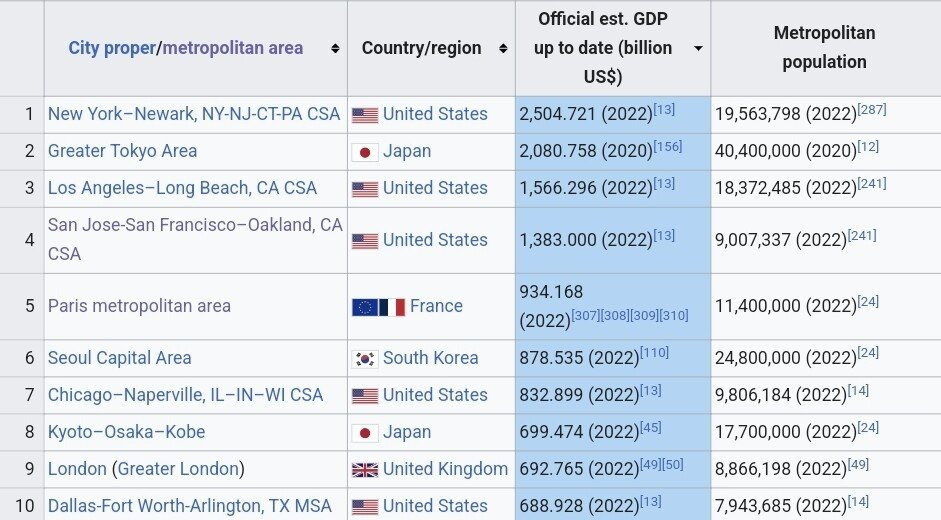Open Greater London link
The width and height of the screenshot is (941, 520).
click(176, 469)
